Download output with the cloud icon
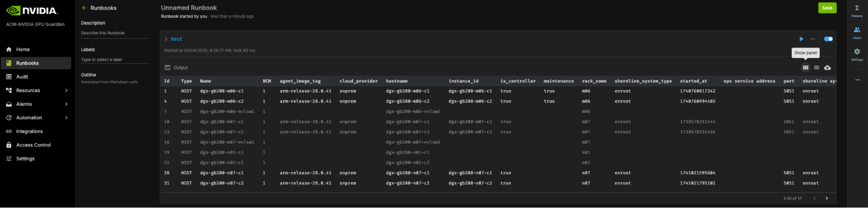The width and height of the screenshot is (868, 208). click(x=828, y=67)
